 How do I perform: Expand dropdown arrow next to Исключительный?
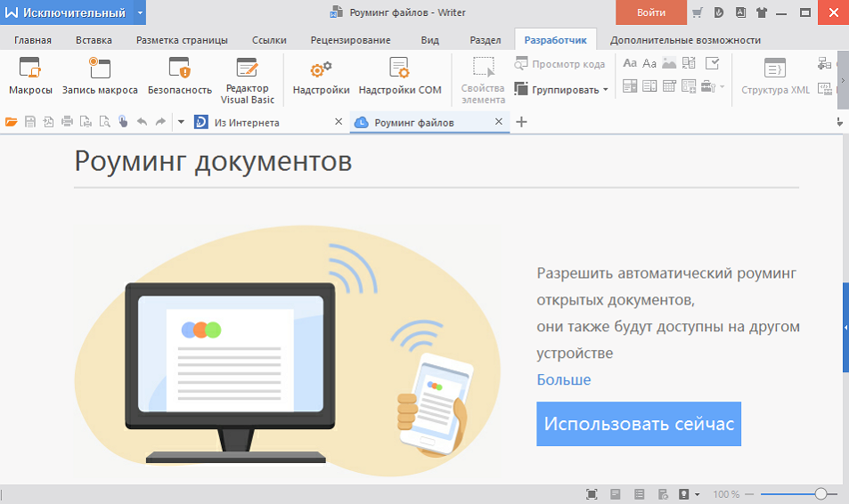coord(140,12)
